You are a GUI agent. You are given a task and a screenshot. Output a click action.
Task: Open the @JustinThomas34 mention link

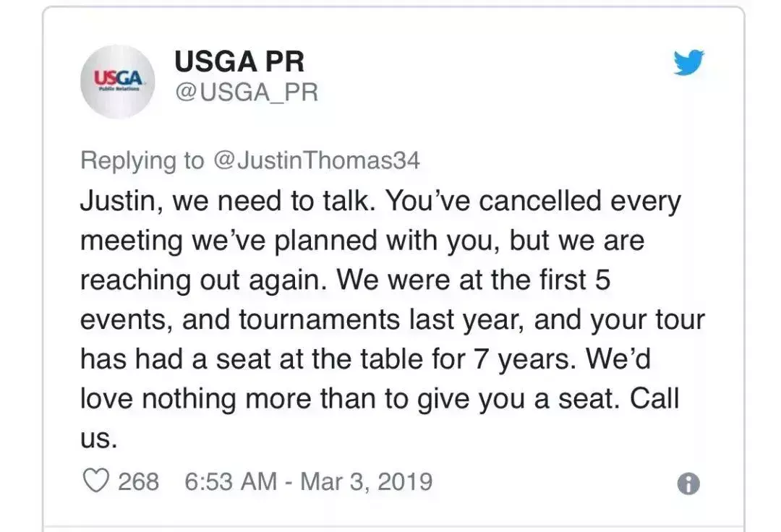tap(317, 160)
